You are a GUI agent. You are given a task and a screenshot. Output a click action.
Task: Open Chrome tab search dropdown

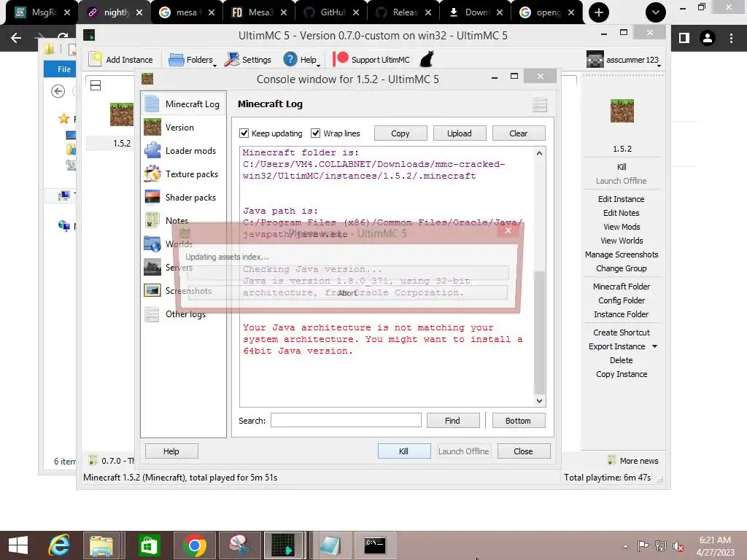pyautogui.click(x=656, y=12)
